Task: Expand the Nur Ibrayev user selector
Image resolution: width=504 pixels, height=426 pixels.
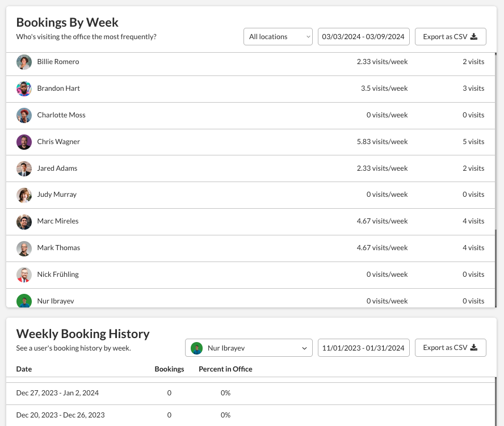Action: click(249, 348)
